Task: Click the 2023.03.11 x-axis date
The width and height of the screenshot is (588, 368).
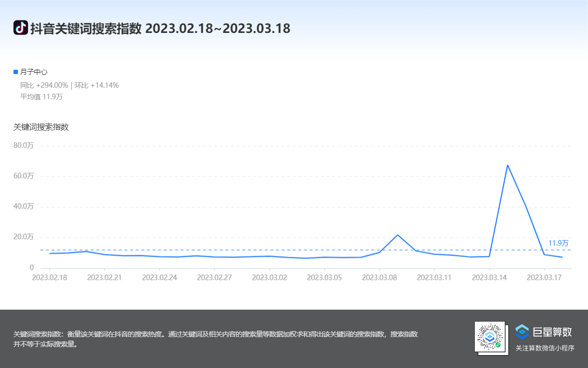Action: click(434, 278)
